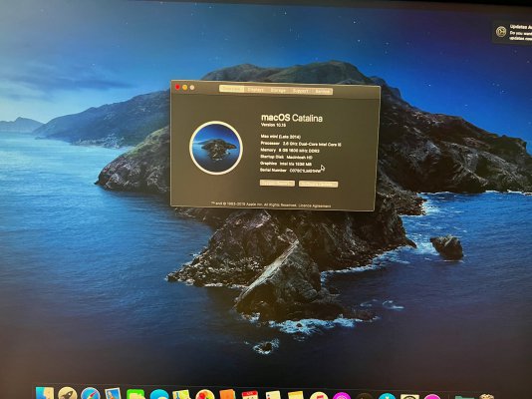Open the Service tab
Screen dimensions: 532x399
click(x=323, y=92)
